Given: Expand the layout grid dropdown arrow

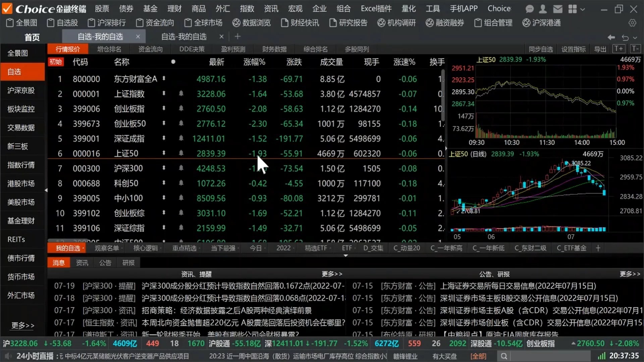Looking at the screenshot, I should (583, 9).
